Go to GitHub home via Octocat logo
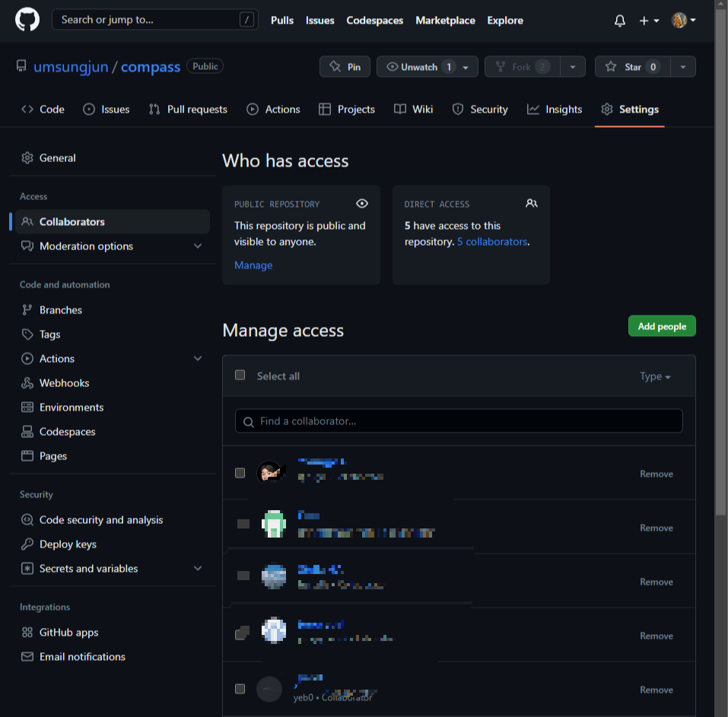Screen dimensions: 728x717 [27, 20]
